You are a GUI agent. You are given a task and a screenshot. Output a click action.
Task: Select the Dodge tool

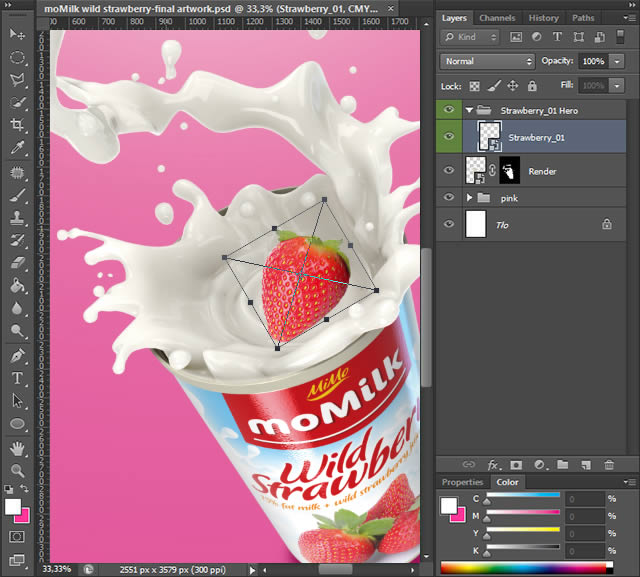click(17, 331)
